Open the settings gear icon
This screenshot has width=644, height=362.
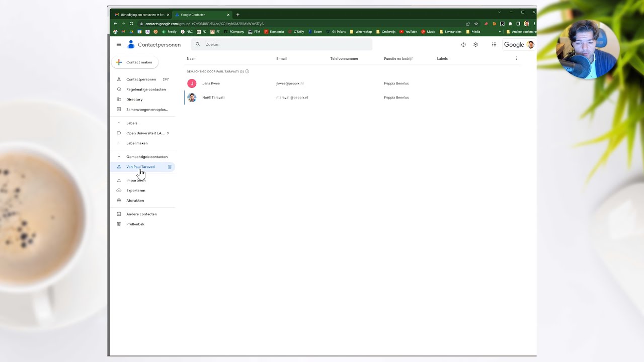pos(475,45)
